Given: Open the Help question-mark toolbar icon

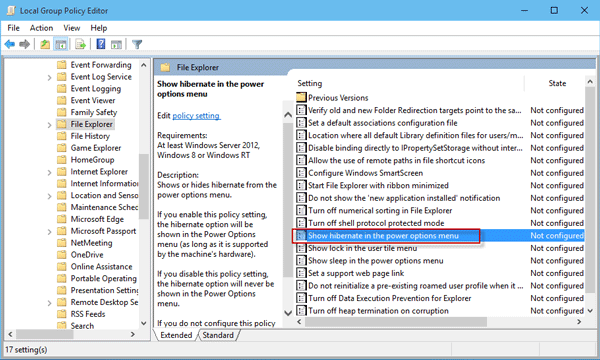Looking at the screenshot, I should click(x=101, y=44).
